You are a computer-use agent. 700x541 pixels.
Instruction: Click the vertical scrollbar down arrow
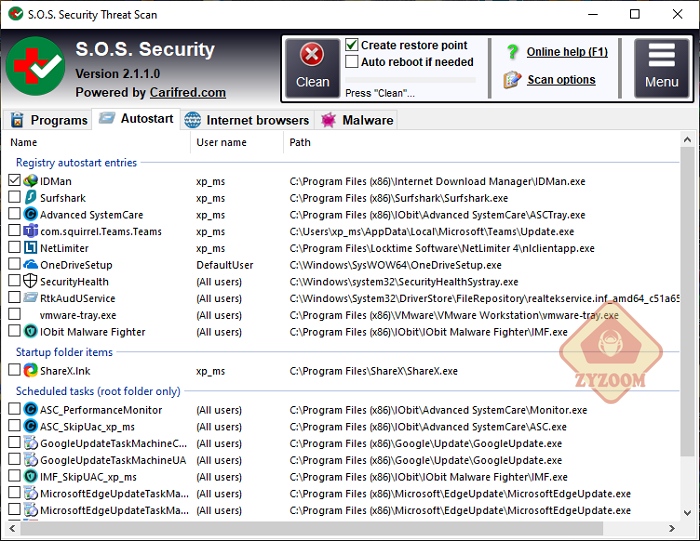[x=688, y=513]
